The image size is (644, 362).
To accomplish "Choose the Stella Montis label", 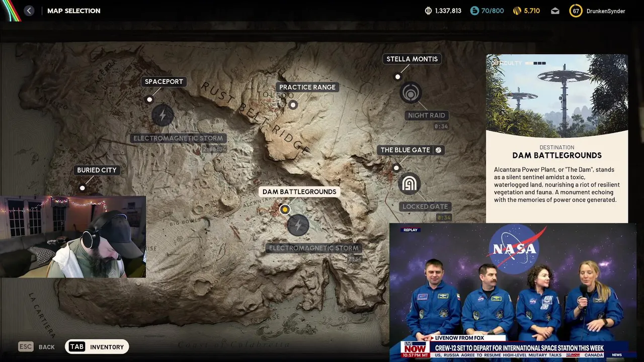I will (x=412, y=59).
